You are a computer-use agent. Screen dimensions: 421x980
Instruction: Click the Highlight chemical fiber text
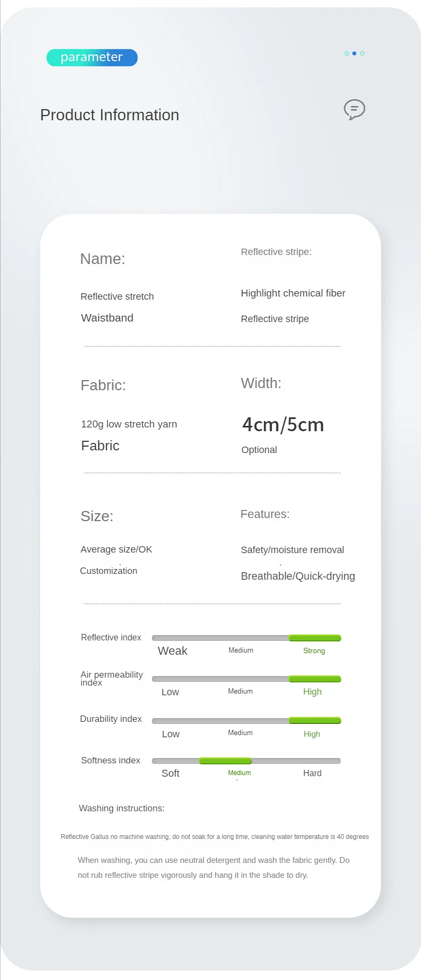pyautogui.click(x=293, y=293)
